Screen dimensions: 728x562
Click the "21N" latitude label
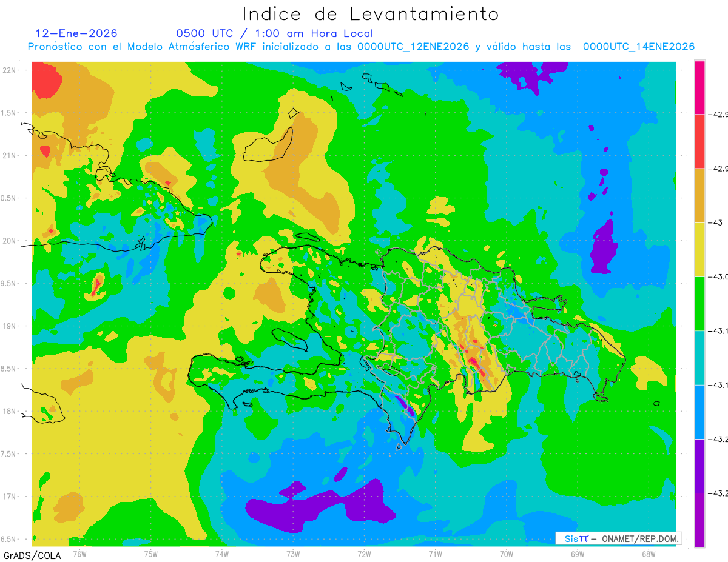[10, 155]
